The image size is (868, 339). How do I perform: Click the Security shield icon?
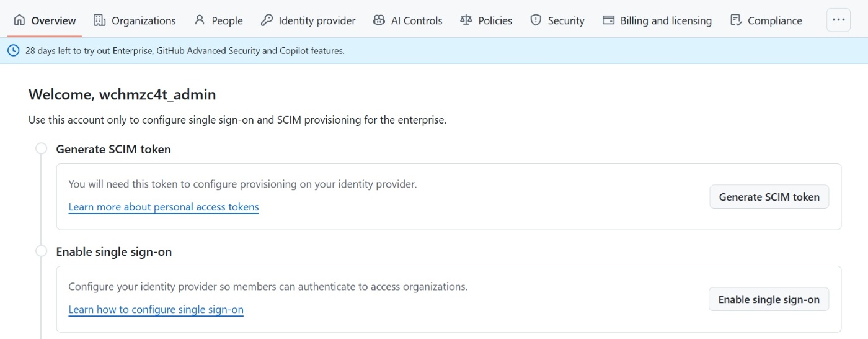coord(536,20)
